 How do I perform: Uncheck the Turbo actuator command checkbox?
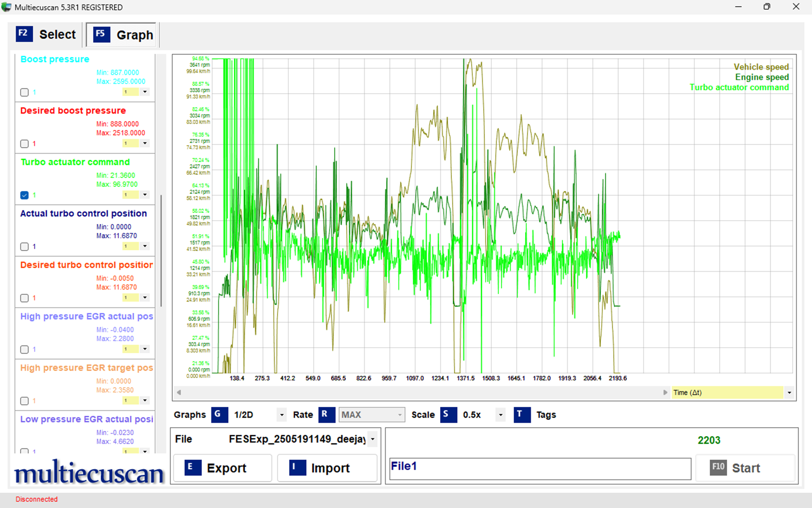[24, 195]
